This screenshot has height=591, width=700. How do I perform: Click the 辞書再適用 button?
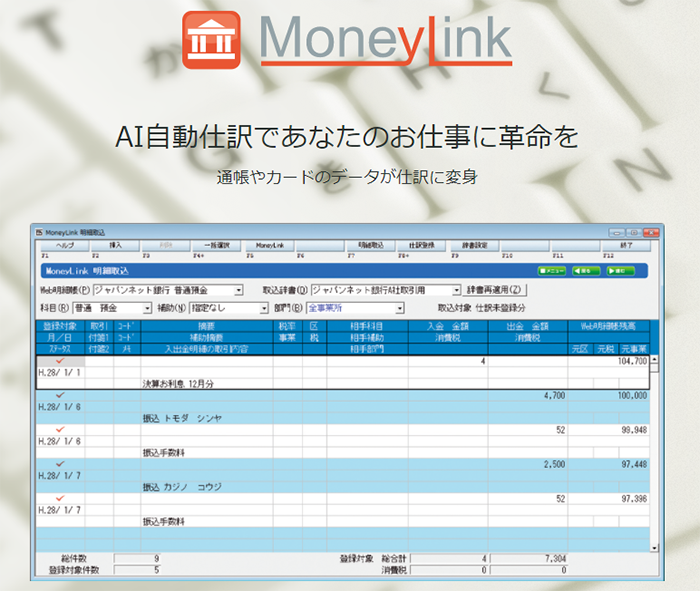[493, 290]
